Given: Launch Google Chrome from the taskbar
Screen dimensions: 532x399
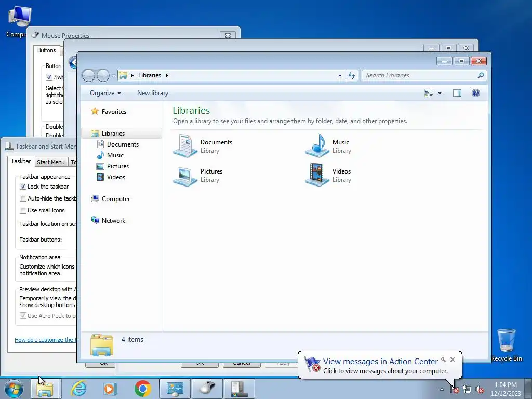Looking at the screenshot, I should pyautogui.click(x=142, y=389).
